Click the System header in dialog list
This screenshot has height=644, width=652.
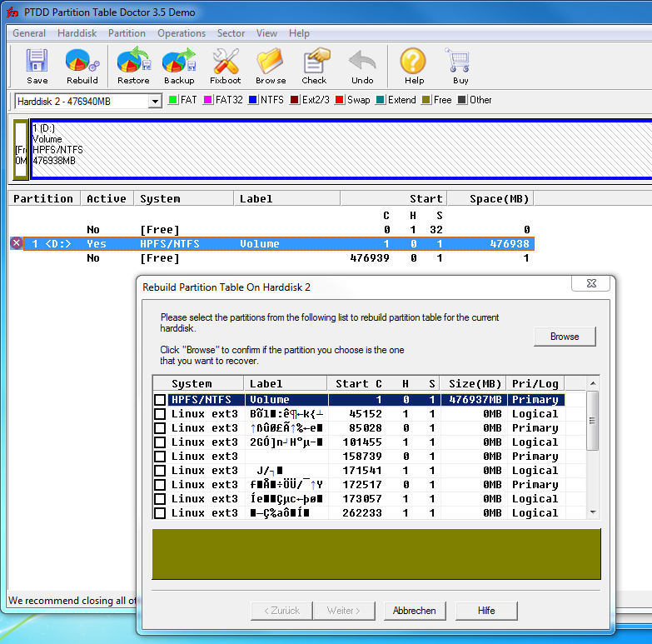pyautogui.click(x=199, y=383)
